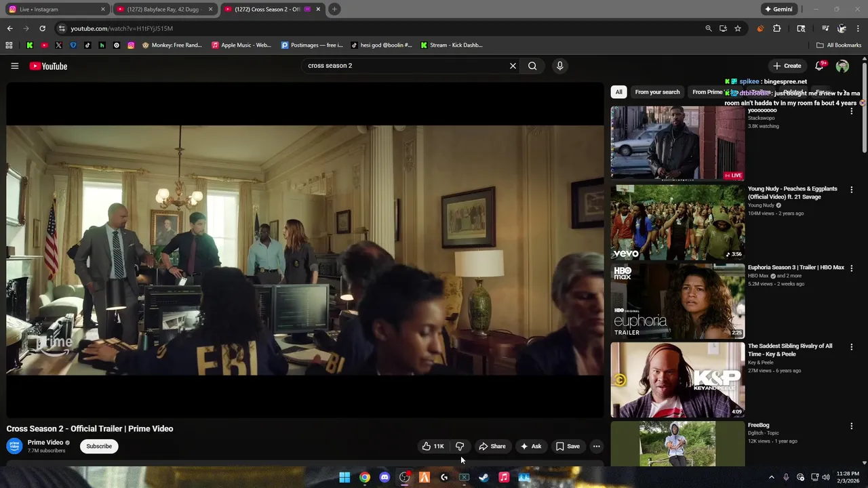The width and height of the screenshot is (868, 488).
Task: Open Postimages bookmark
Action: click(312, 45)
